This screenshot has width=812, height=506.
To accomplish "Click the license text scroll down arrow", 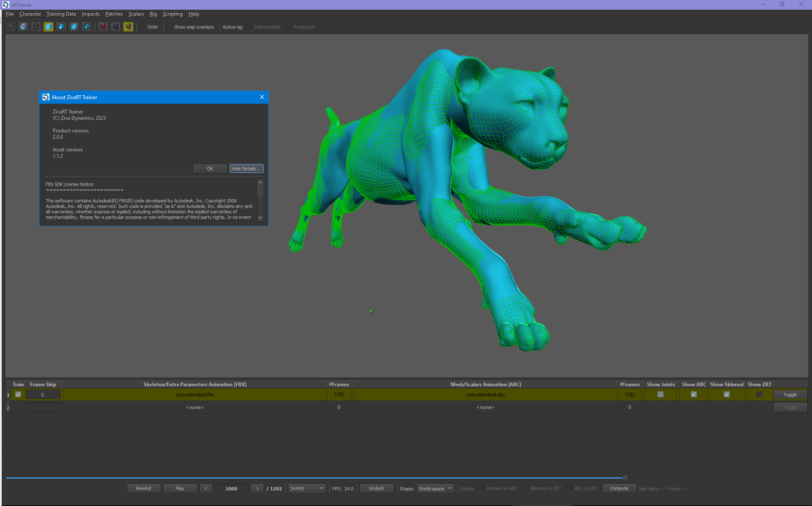I will [x=260, y=218].
